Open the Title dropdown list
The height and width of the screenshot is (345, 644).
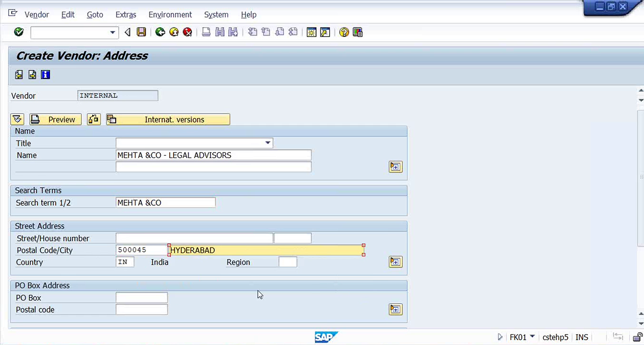tap(268, 143)
